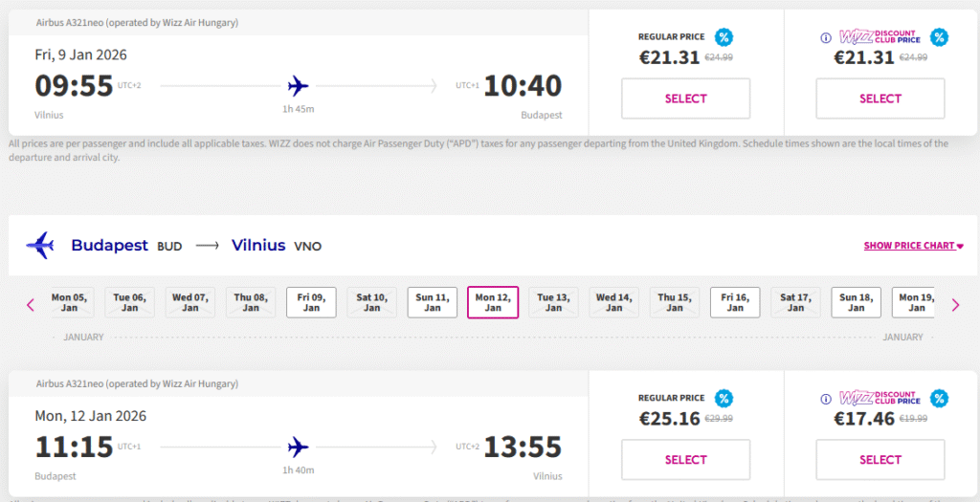Select Wizz Discount Club price €21.31
The height and width of the screenshot is (502, 980).
point(880,98)
